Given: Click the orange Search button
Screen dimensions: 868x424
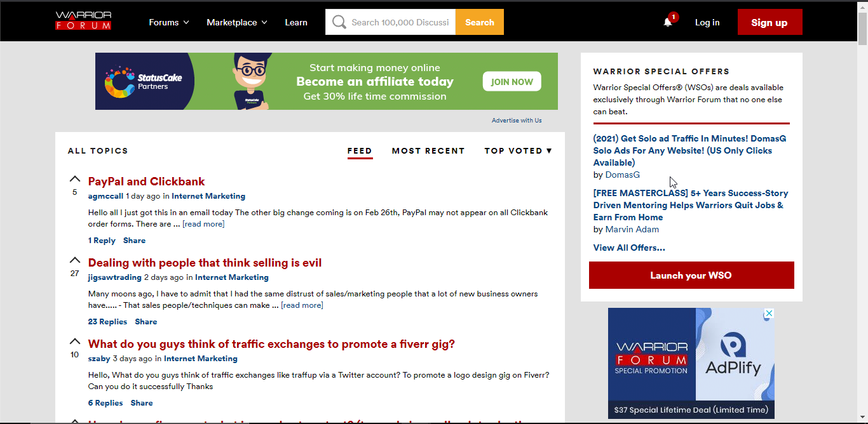Looking at the screenshot, I should pyautogui.click(x=480, y=22).
